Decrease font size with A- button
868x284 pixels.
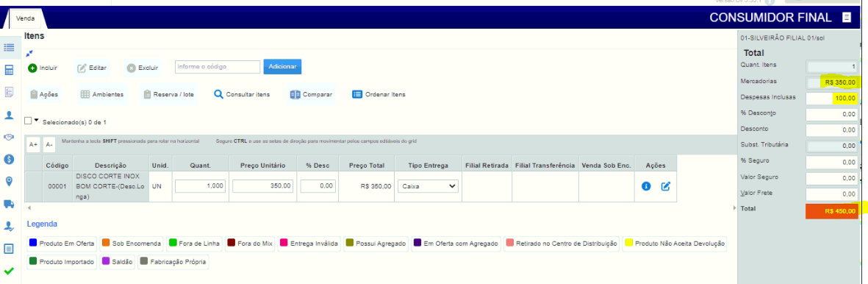[x=49, y=144]
